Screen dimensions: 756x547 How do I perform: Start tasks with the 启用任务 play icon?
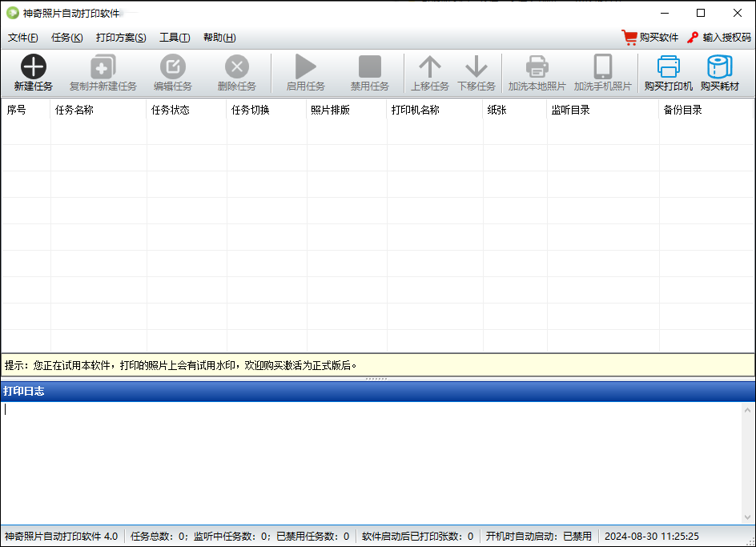tap(305, 66)
